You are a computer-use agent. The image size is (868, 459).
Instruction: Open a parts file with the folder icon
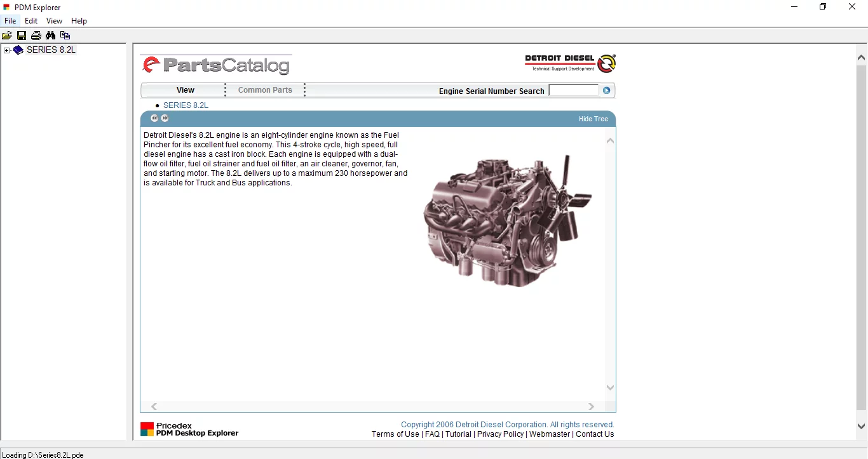tap(7, 36)
